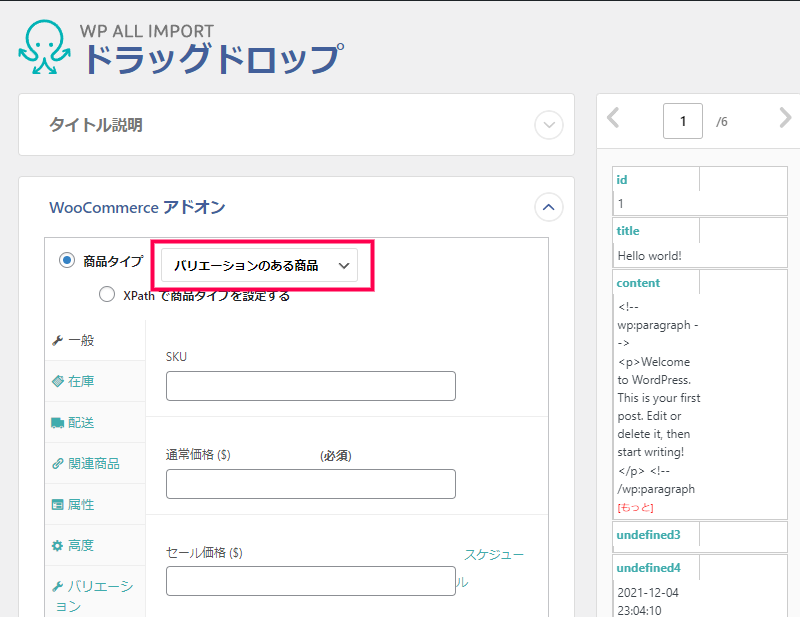
Task: Open the 配送 tab
Action: pos(95,423)
